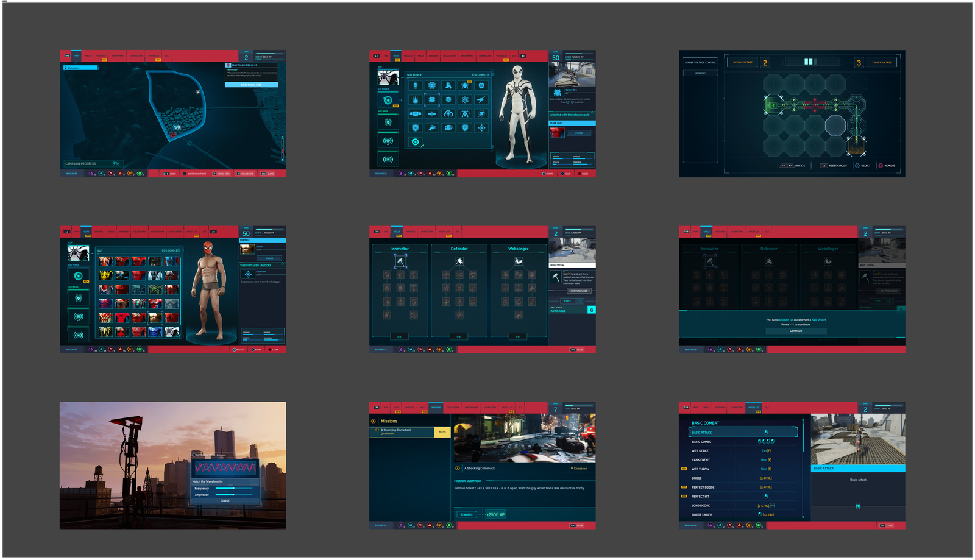Click Reset Circuit control
This screenshot has width=975, height=560.
tap(834, 166)
